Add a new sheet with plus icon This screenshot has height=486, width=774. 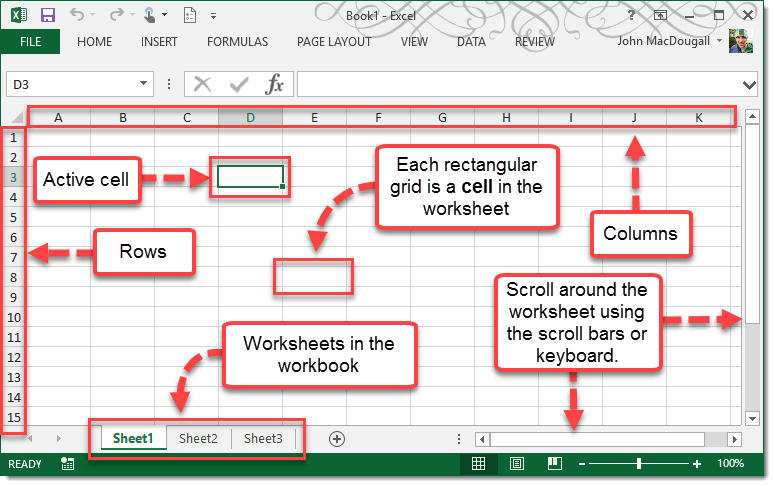[x=337, y=439]
